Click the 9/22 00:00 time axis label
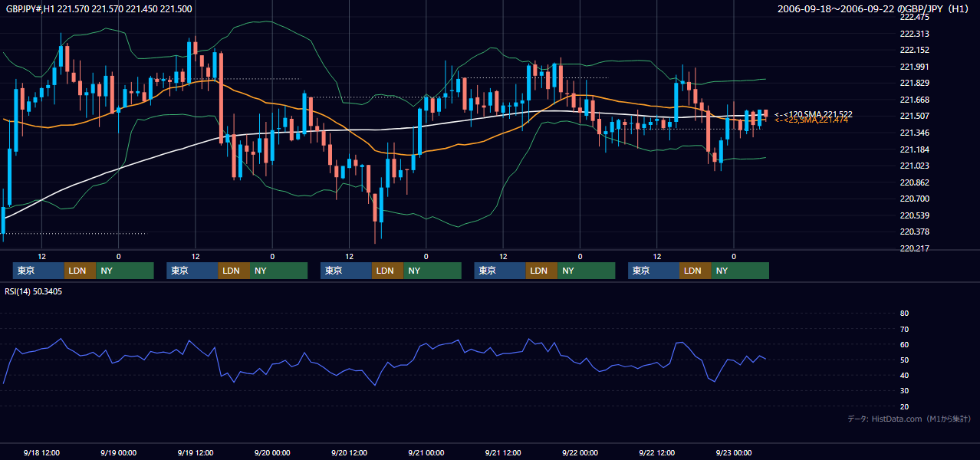The height and width of the screenshot is (460, 980). click(x=580, y=452)
